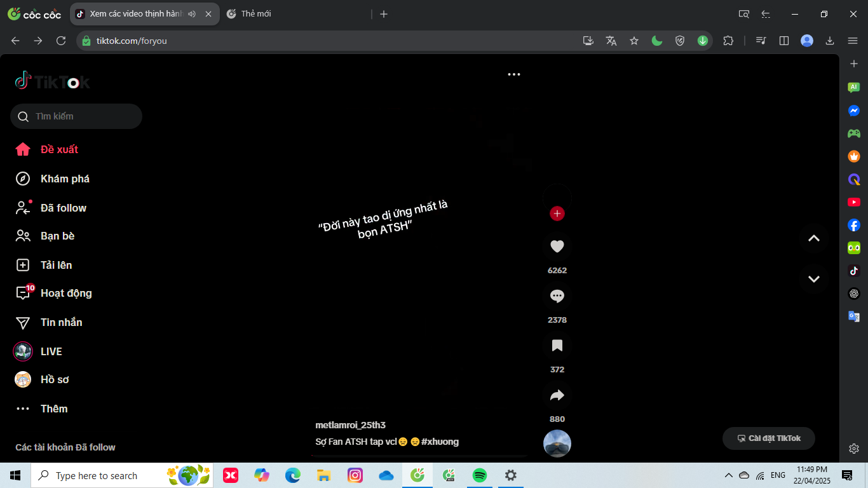868x488 pixels.
Task: Launch Spotify from the Windows taskbar
Action: point(480,475)
